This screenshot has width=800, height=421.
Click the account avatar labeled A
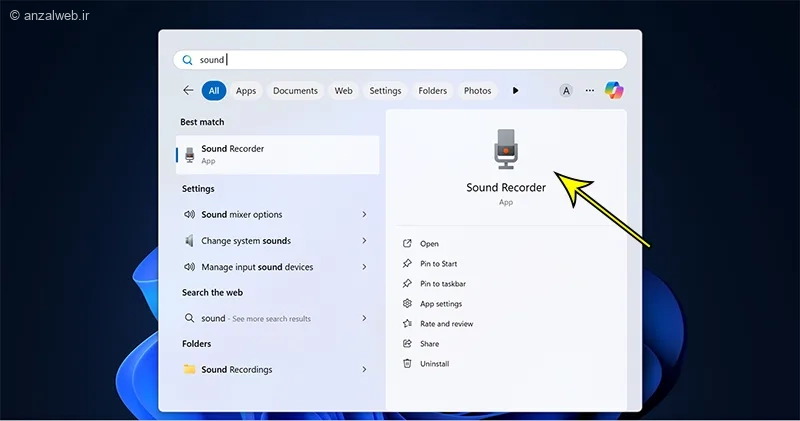[566, 91]
